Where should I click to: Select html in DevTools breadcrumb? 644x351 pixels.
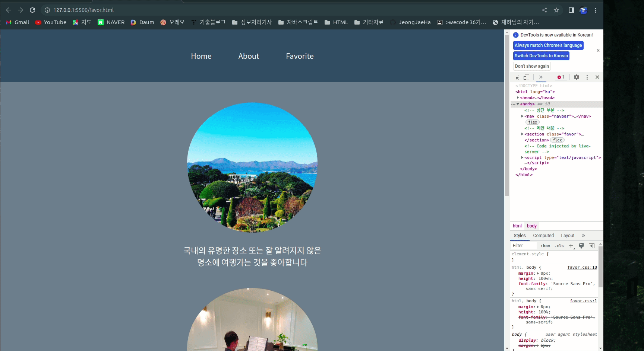pos(517,226)
